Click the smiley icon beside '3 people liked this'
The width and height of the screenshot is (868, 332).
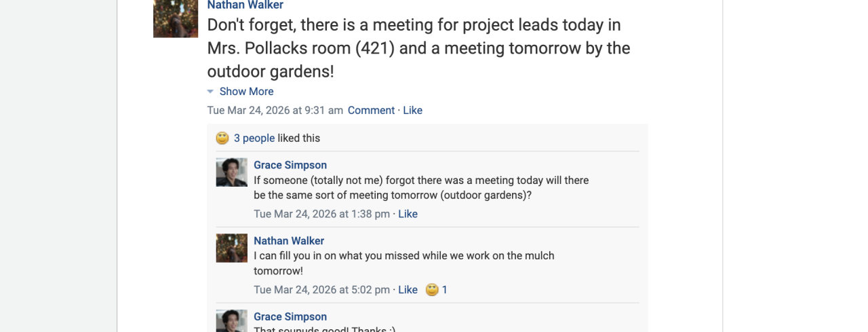[x=222, y=139]
